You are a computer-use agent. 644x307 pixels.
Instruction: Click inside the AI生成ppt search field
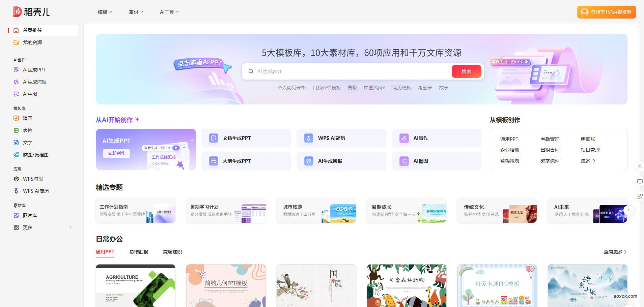coord(337,71)
